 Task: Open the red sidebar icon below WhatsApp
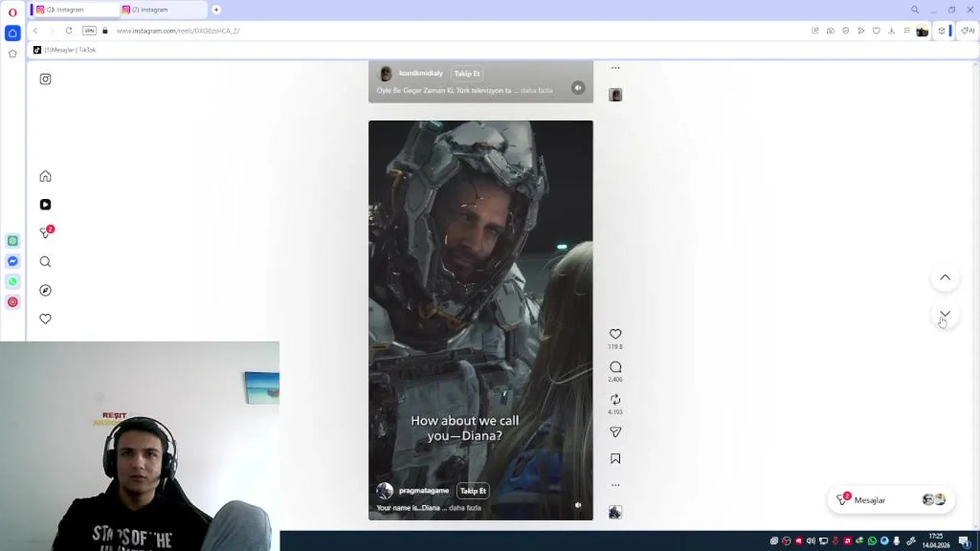[x=12, y=302]
